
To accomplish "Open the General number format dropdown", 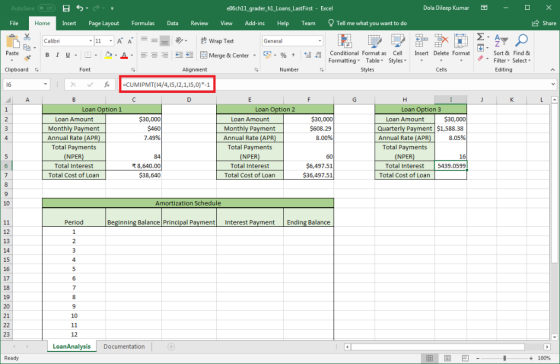I will (320, 41).
